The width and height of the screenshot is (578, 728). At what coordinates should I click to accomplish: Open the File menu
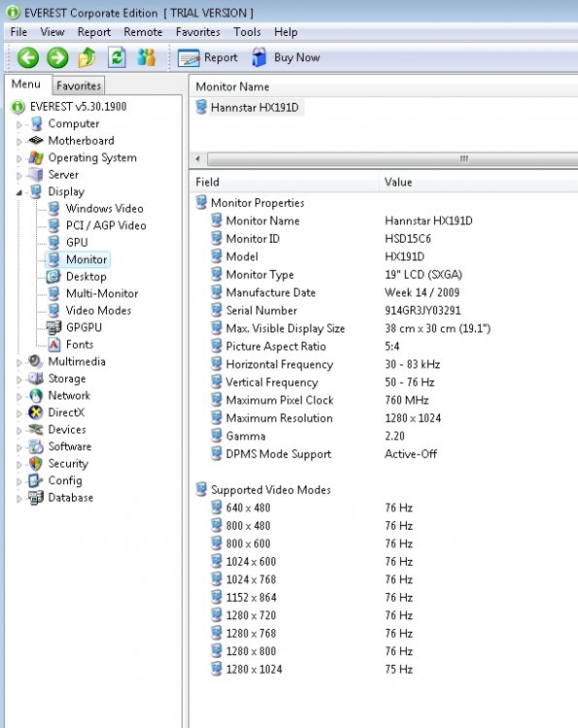18,32
